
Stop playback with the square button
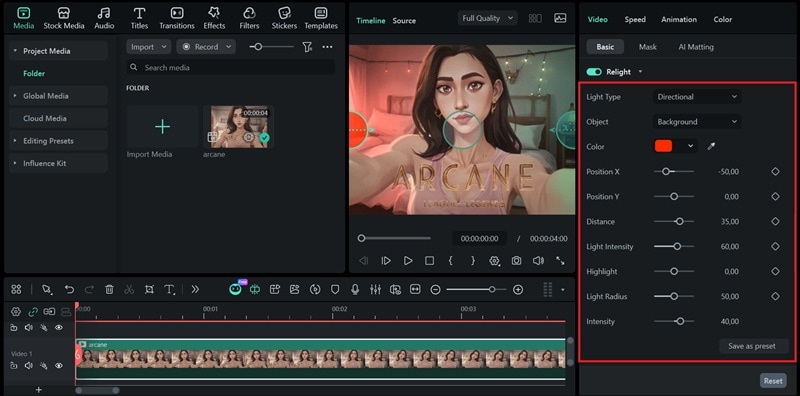coord(430,261)
